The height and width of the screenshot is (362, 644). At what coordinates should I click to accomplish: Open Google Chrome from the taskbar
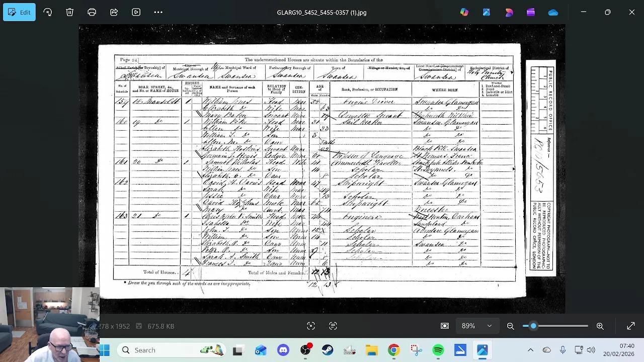pos(394,350)
